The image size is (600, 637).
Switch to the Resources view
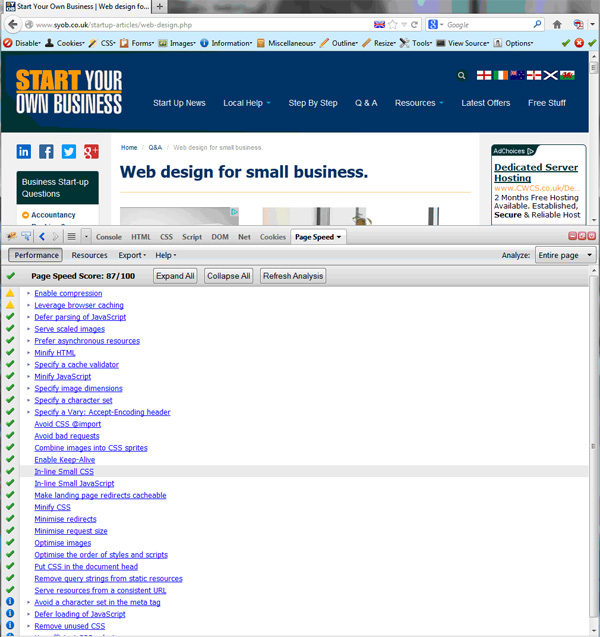pyautogui.click(x=89, y=255)
